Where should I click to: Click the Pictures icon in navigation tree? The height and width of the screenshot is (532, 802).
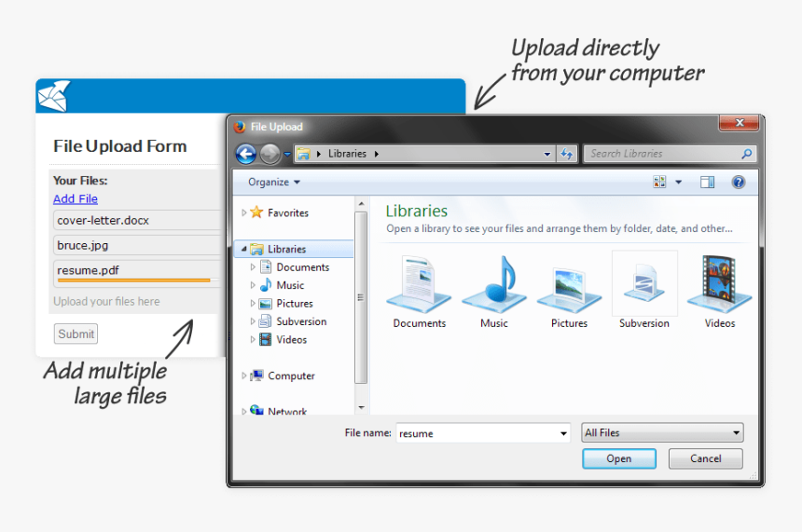point(266,304)
